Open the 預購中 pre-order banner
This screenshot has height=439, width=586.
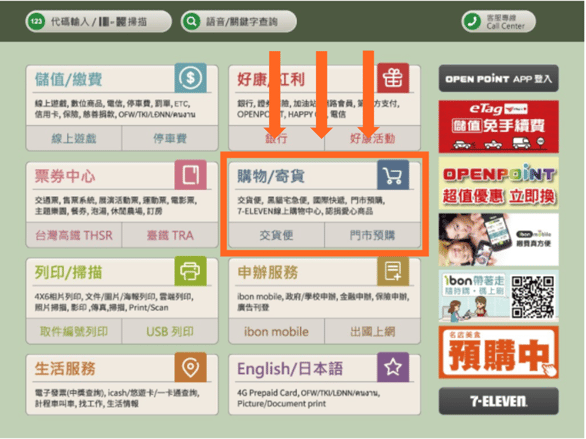click(499, 352)
